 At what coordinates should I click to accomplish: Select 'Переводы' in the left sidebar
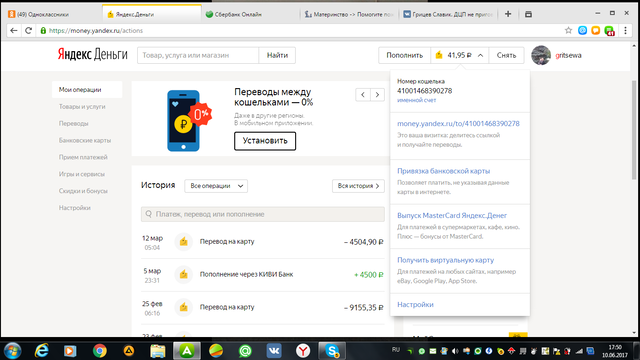pos(73,123)
